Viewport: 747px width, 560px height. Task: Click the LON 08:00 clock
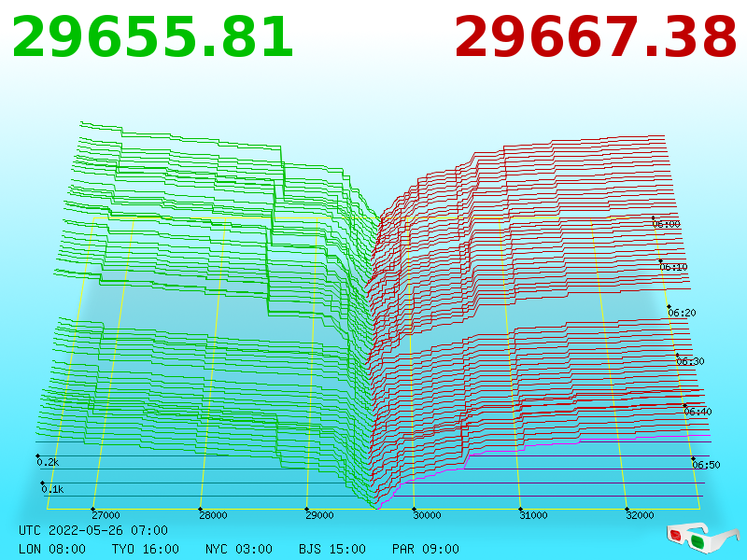52,549
